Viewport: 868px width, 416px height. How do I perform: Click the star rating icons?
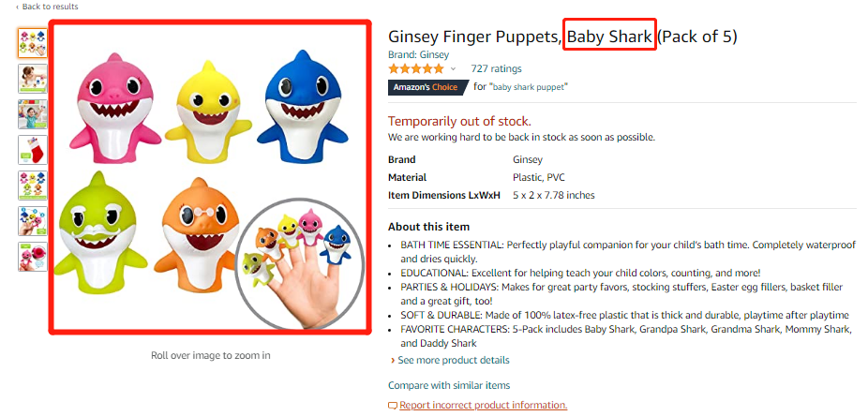416,68
